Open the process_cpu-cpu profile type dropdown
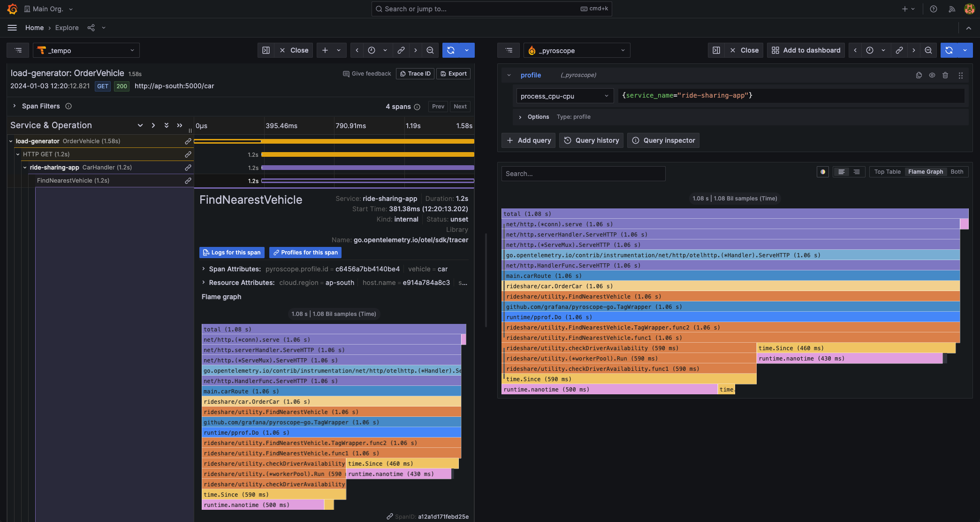 pos(564,96)
